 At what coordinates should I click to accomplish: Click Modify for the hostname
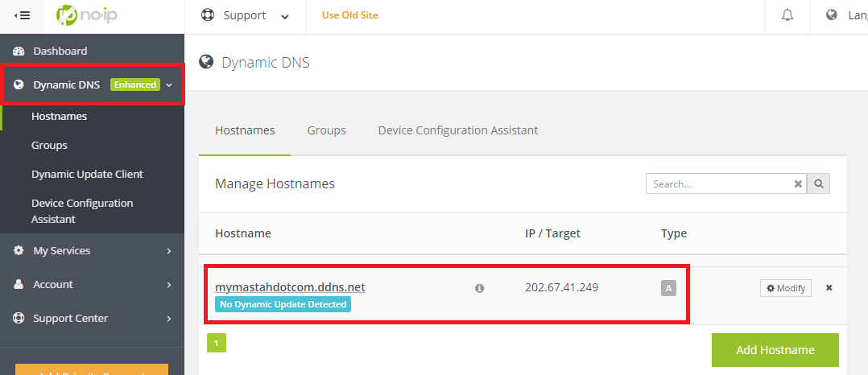(786, 288)
